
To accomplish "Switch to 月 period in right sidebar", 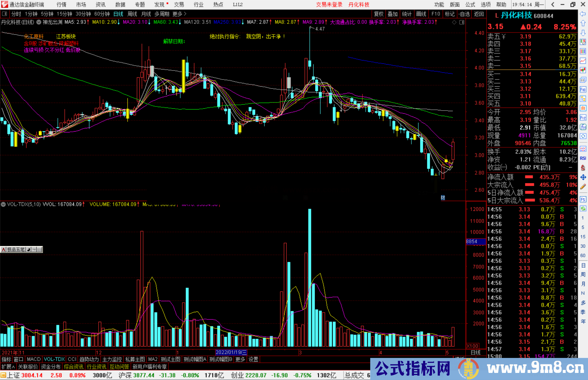I will tap(583, 284).
